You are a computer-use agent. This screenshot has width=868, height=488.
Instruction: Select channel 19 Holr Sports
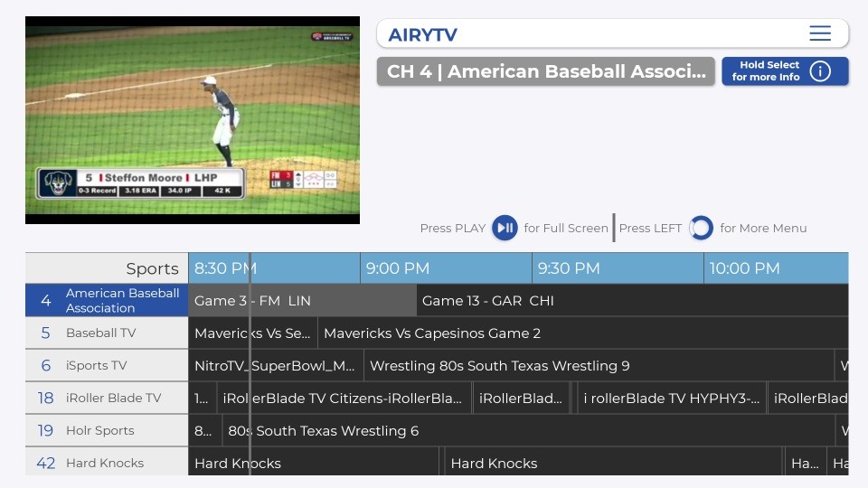107,430
